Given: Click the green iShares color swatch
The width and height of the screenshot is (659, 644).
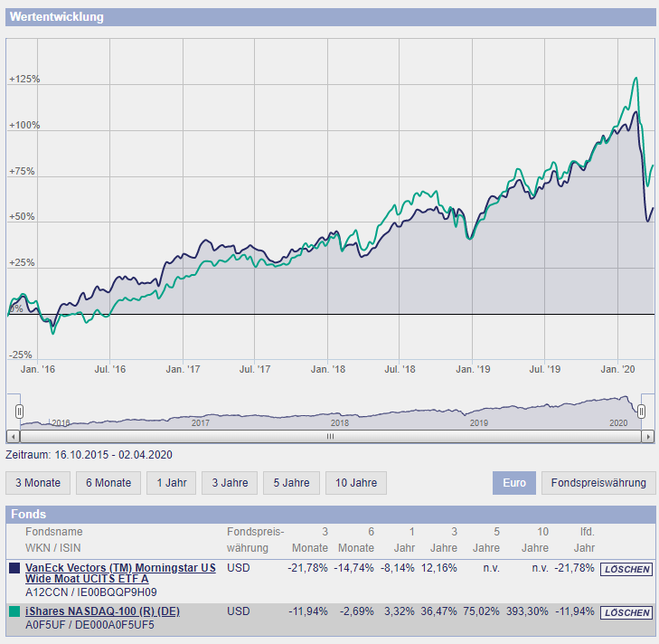Looking at the screenshot, I should (14, 611).
